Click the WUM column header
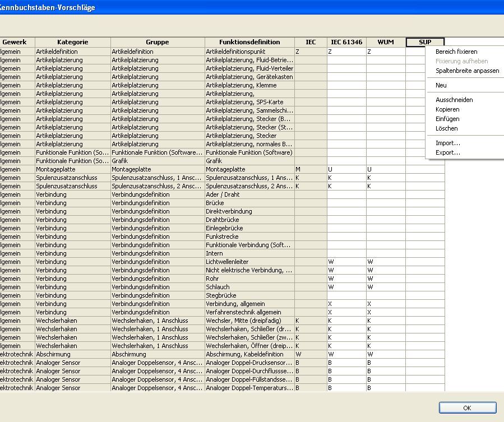Screen dimensions: 504x422 pyautogui.click(x=386, y=42)
